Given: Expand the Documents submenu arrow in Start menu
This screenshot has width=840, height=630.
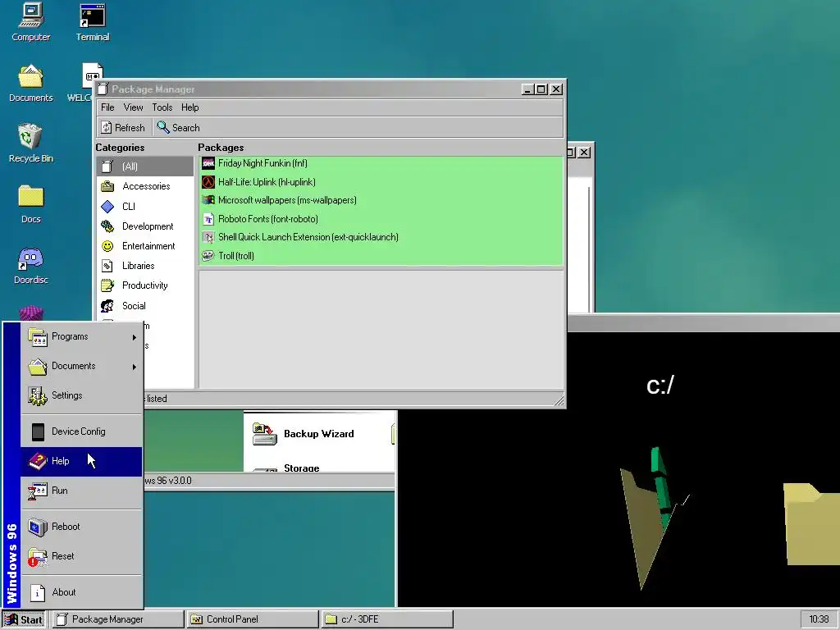Looking at the screenshot, I should point(135,367).
